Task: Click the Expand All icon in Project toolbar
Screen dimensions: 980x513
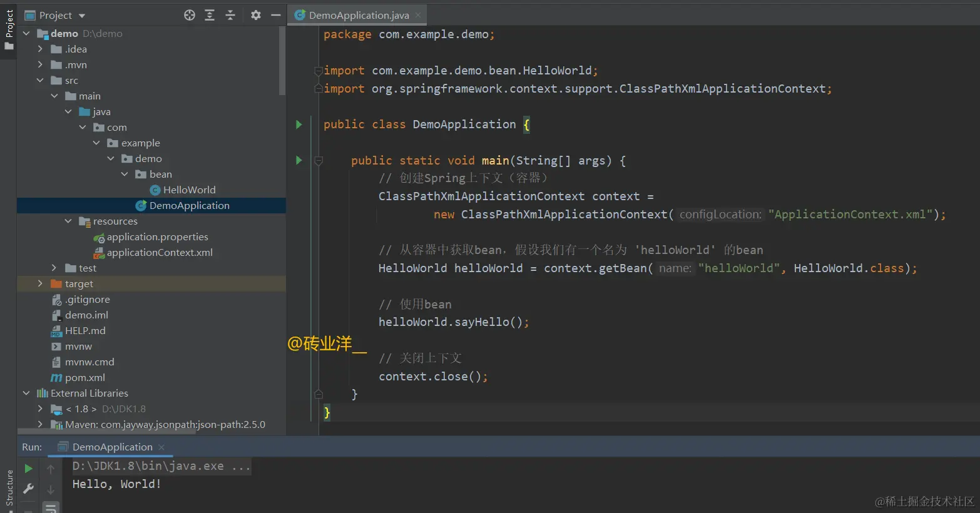Action: pos(210,15)
